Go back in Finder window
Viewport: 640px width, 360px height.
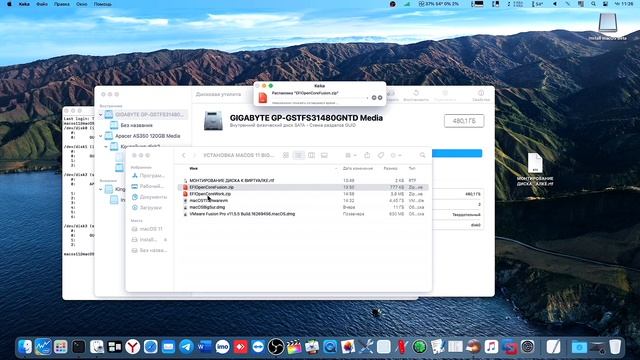[184, 156]
